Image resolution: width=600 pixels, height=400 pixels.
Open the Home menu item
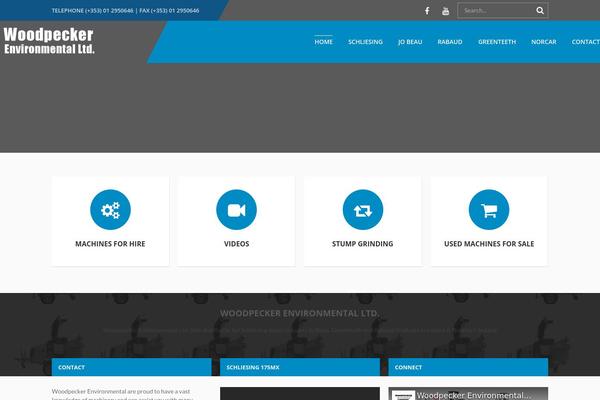click(x=323, y=42)
